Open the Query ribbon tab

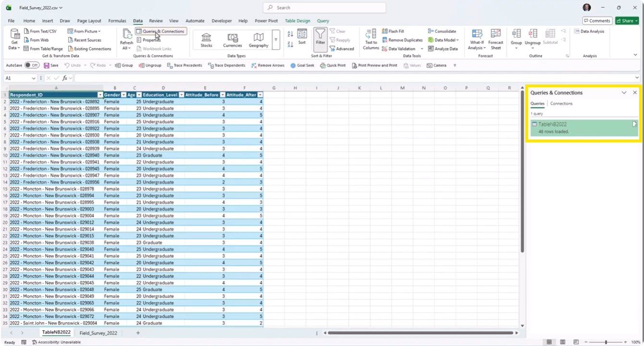coord(323,21)
